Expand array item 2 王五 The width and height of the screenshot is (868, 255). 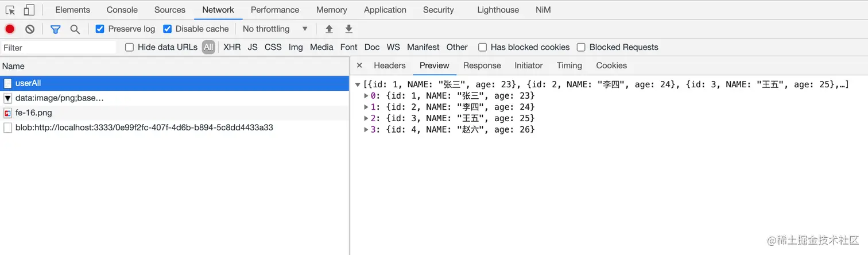tap(366, 118)
